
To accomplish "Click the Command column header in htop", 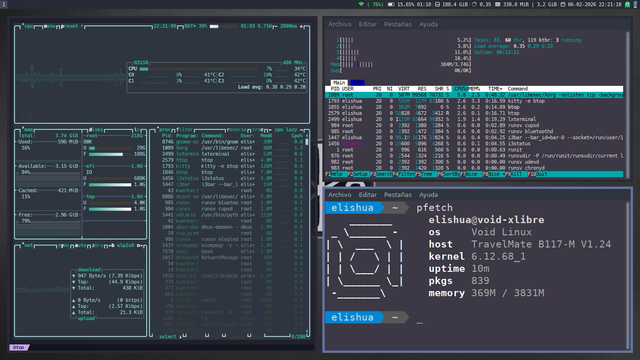I will (x=518, y=89).
